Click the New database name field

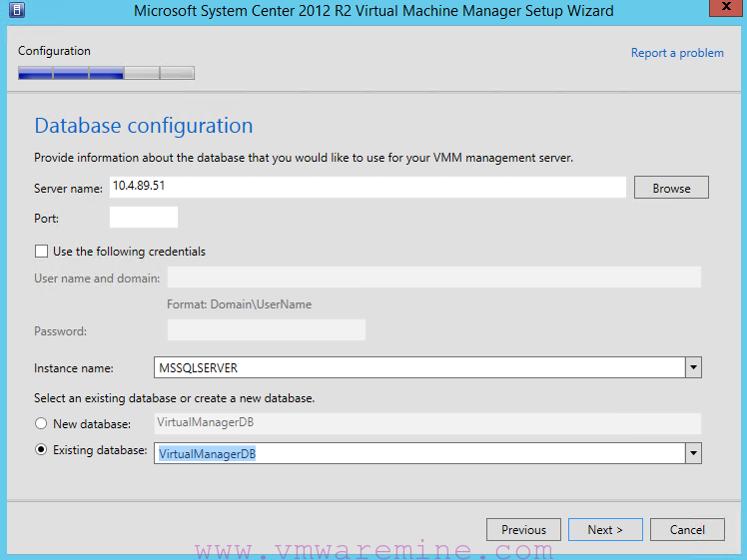[x=427, y=423]
